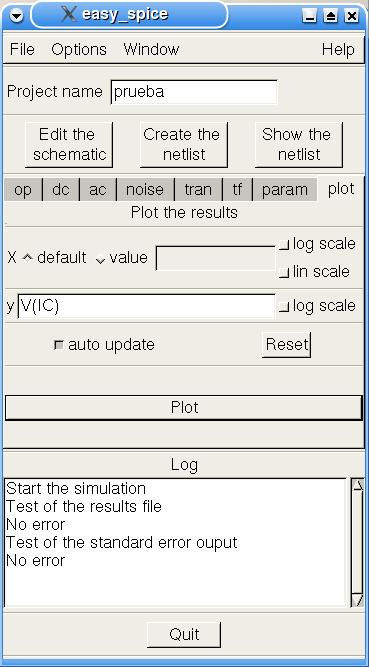
Task: Click the scrollbar up arrow in Log
Action: [x=358, y=485]
